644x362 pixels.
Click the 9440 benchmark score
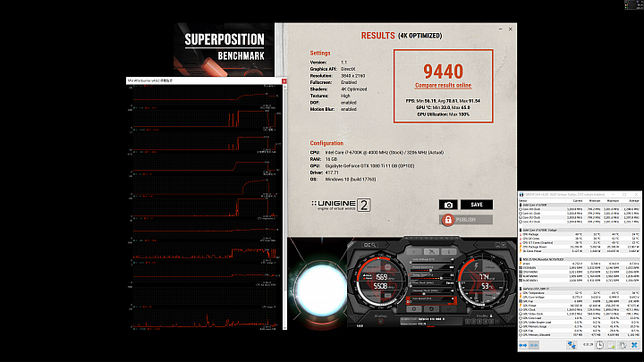[x=443, y=72]
